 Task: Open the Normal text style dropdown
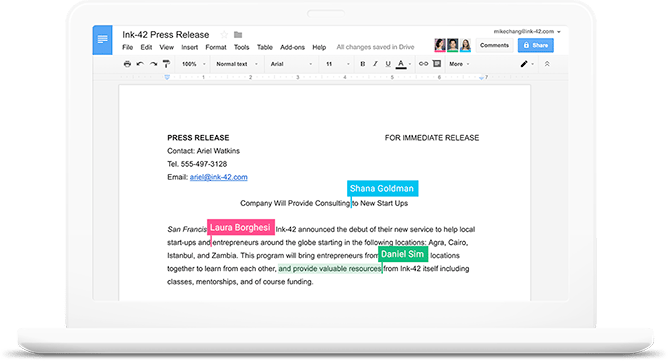point(236,64)
